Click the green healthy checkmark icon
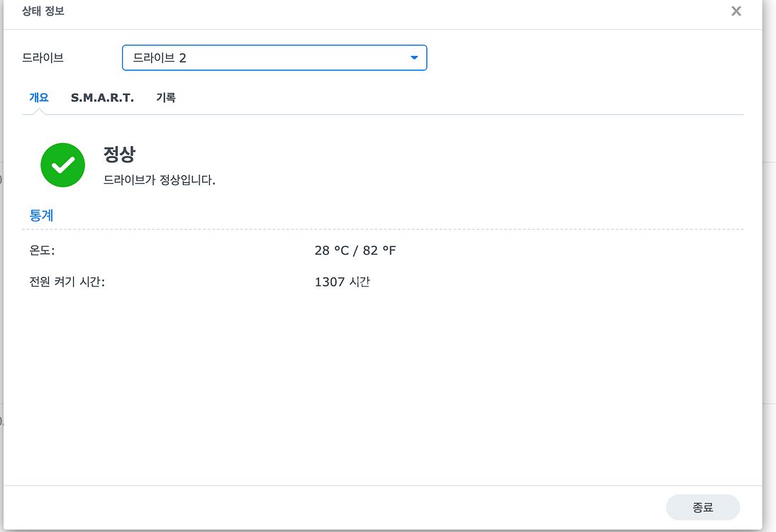The height and width of the screenshot is (532, 776). point(63,165)
